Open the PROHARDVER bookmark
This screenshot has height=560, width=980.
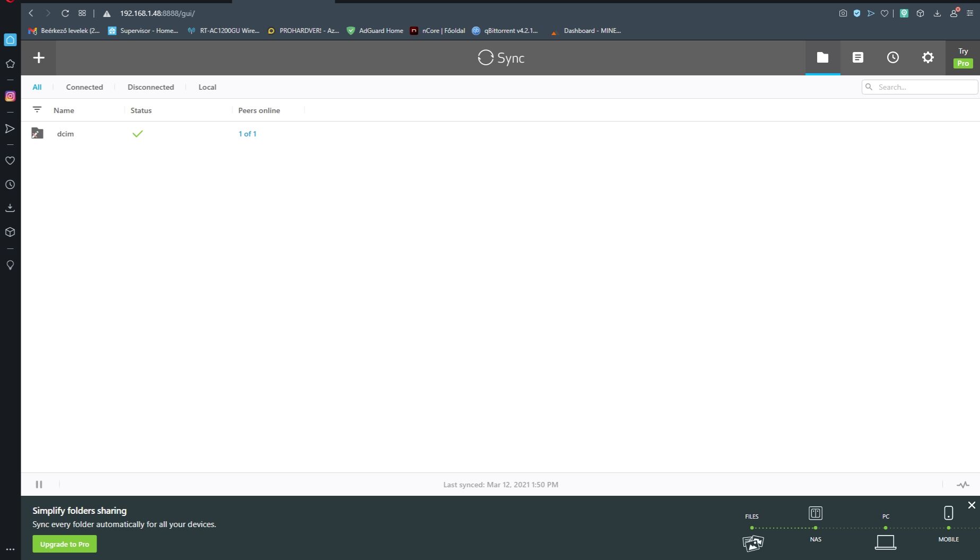click(303, 31)
